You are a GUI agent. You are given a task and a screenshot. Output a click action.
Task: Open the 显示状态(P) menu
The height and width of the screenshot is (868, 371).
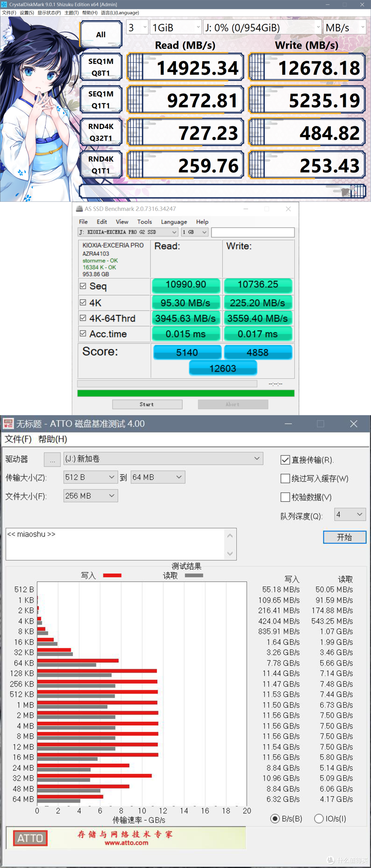[x=49, y=13]
